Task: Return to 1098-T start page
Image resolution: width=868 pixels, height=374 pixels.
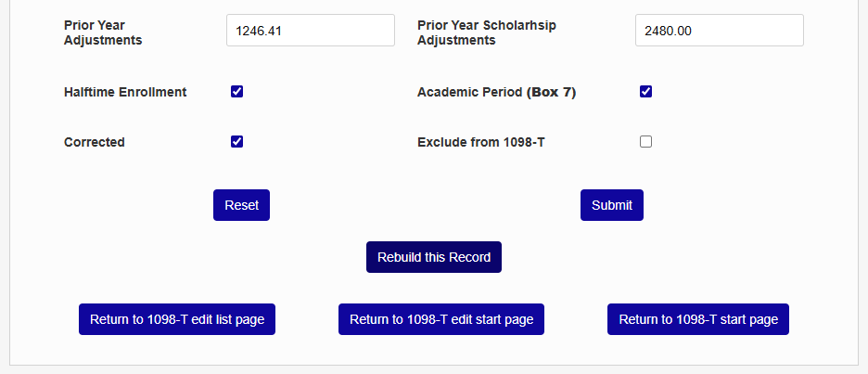Action: (x=697, y=319)
